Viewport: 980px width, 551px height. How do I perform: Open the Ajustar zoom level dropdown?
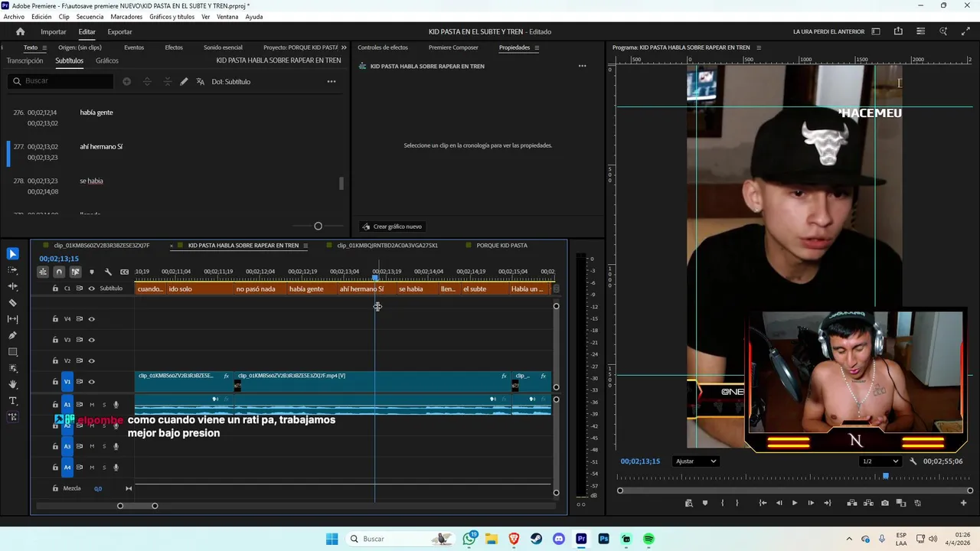(696, 461)
